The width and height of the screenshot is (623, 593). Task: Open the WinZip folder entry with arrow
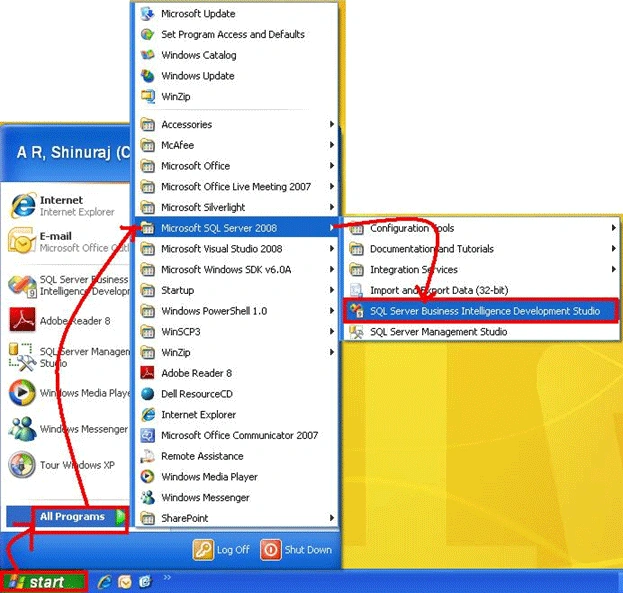tap(237, 352)
